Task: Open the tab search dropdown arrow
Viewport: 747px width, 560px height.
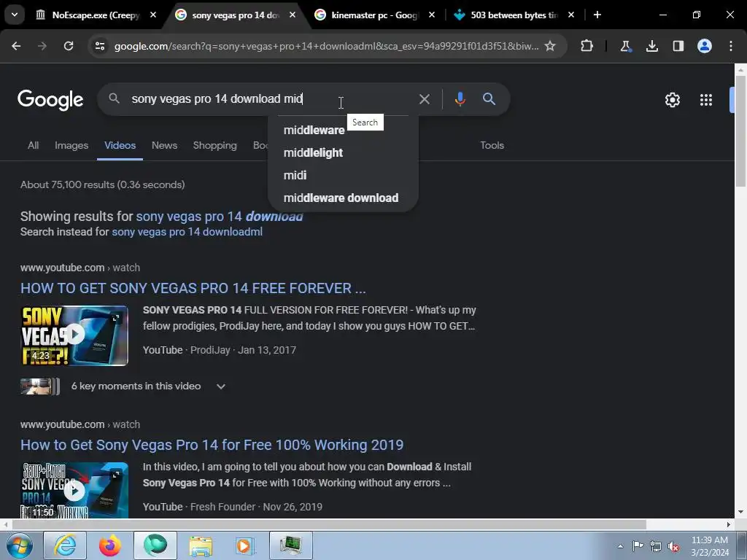Action: [15, 15]
